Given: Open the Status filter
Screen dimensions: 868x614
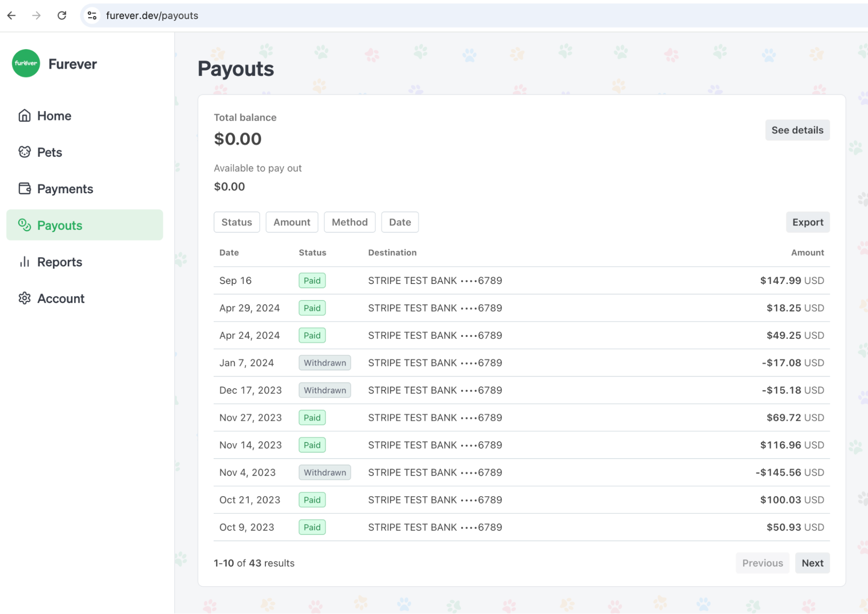Looking at the screenshot, I should tap(237, 222).
